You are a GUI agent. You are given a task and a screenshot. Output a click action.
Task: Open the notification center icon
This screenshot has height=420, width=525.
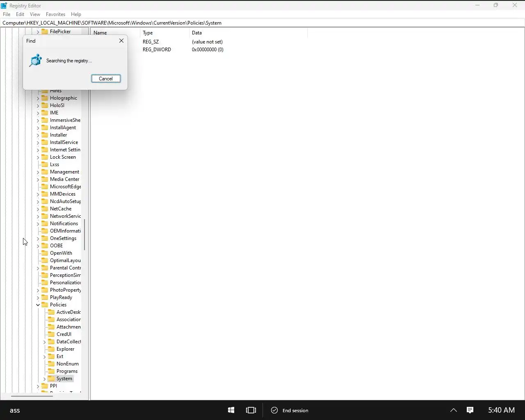tap(470, 410)
